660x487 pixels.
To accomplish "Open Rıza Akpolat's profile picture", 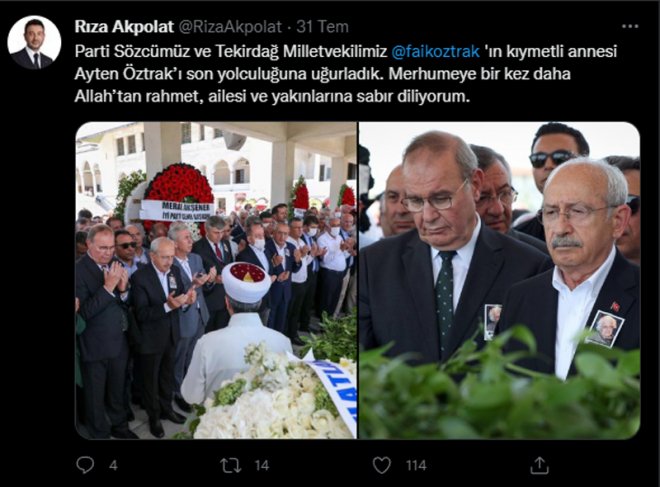I will pos(34,43).
